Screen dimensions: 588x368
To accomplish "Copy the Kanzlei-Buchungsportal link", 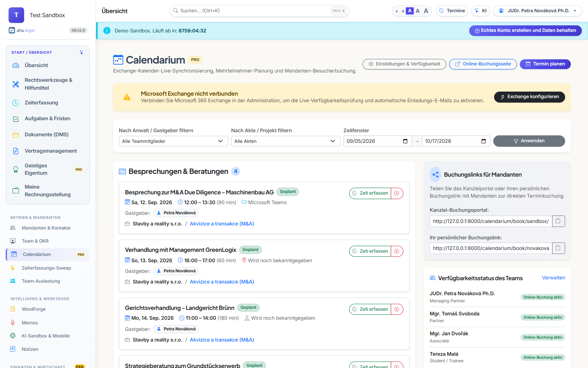I will (x=558, y=221).
